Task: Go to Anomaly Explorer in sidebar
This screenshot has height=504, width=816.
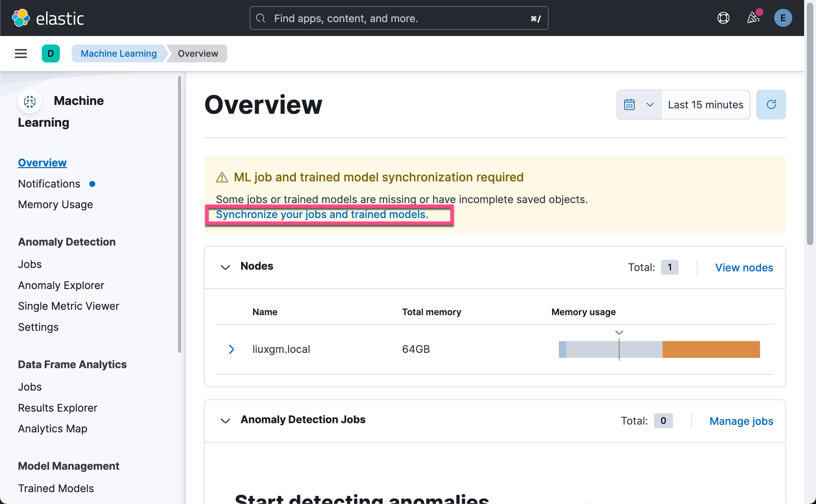Action: pyautogui.click(x=61, y=285)
